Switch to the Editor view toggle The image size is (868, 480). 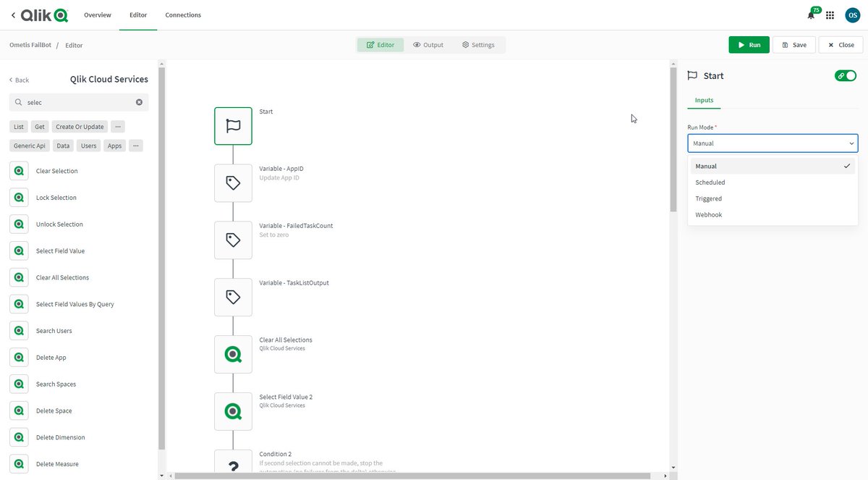[x=380, y=45]
